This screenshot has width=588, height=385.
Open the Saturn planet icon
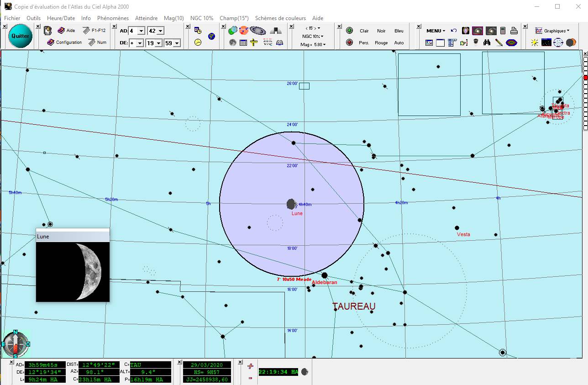point(258,31)
